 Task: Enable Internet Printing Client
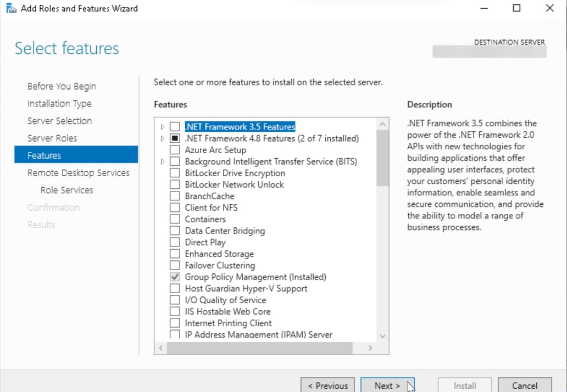tap(174, 323)
